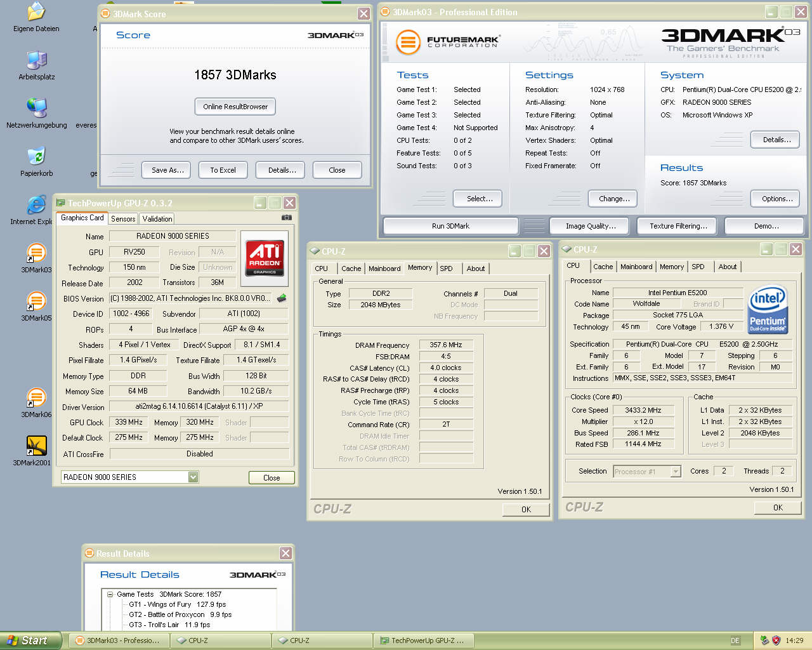This screenshot has width=812, height=650.
Task: Click 3DMark03 taskbar button
Action: point(119,640)
